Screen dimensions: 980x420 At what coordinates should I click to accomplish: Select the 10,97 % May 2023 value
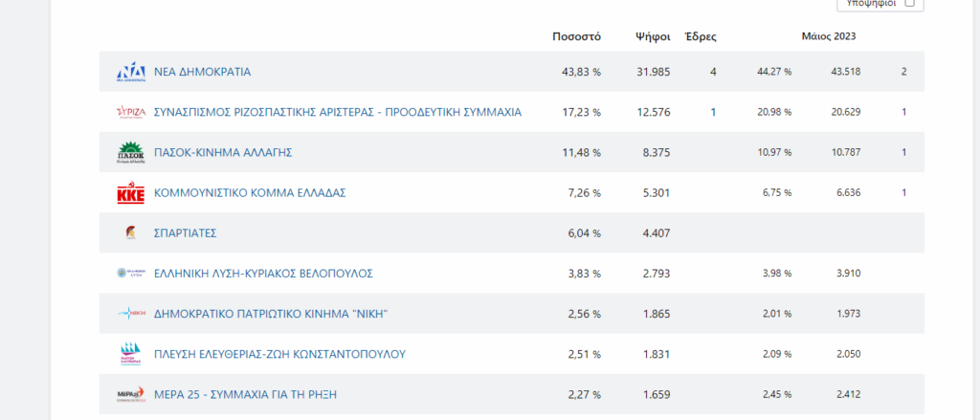(x=774, y=152)
